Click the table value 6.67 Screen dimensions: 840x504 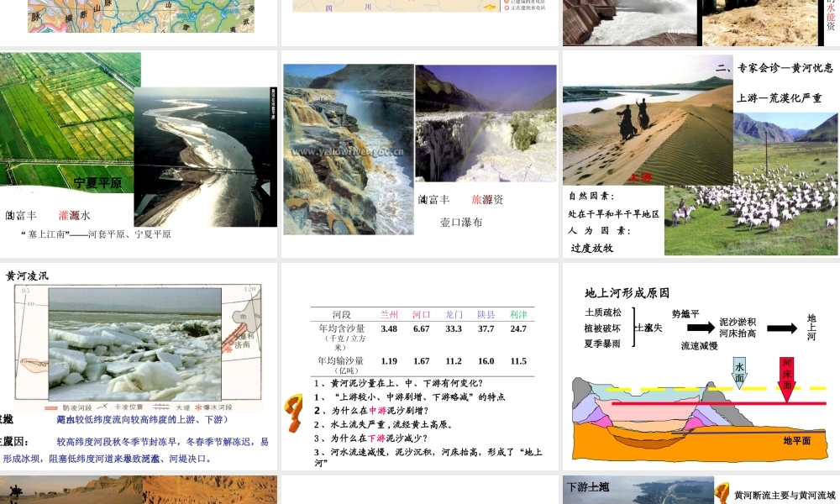tap(421, 328)
